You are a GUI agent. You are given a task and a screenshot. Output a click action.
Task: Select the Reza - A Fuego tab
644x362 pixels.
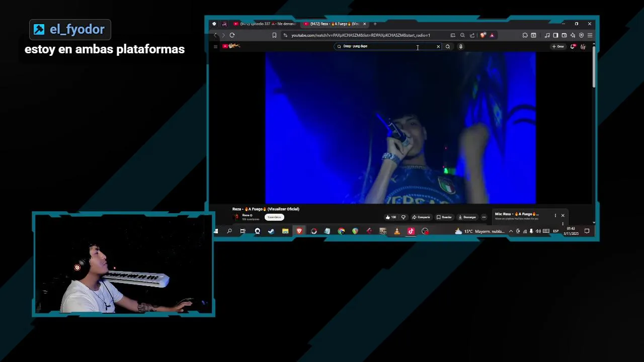(332, 24)
